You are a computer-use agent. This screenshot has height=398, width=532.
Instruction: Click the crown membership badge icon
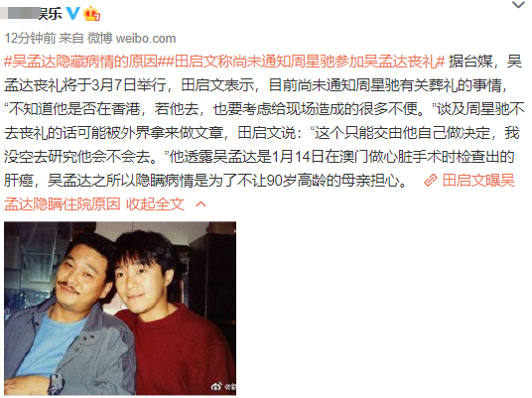tap(91, 14)
